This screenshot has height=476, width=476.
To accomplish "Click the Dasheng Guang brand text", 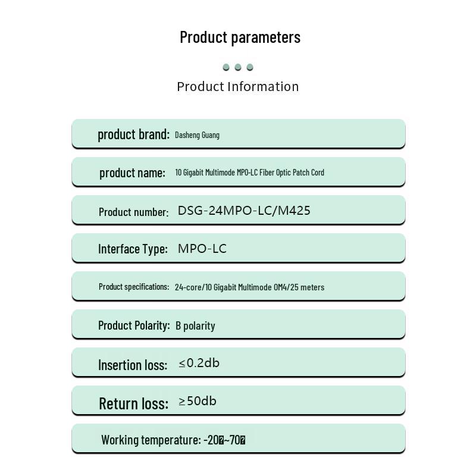I will click(197, 135).
